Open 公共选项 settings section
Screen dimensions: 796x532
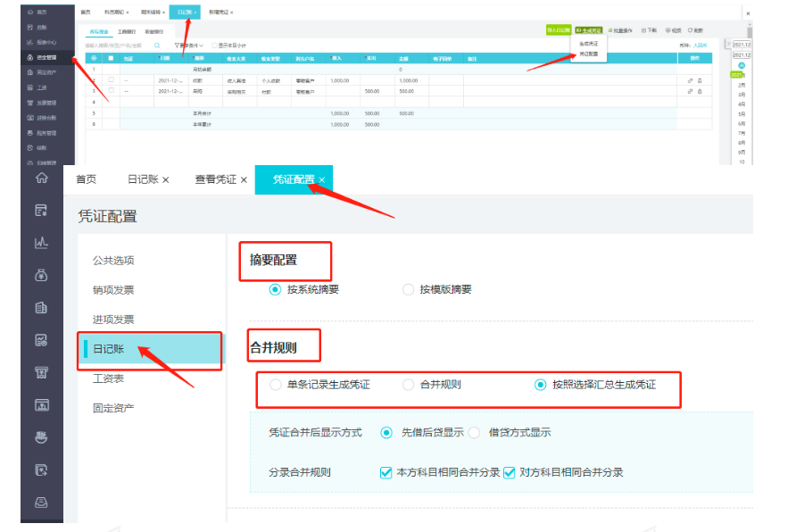113,261
